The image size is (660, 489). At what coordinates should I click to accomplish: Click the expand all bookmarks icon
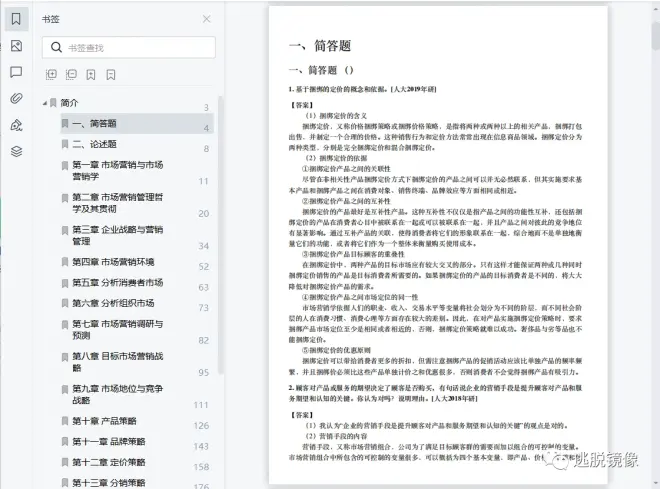pyautogui.click(x=52, y=74)
